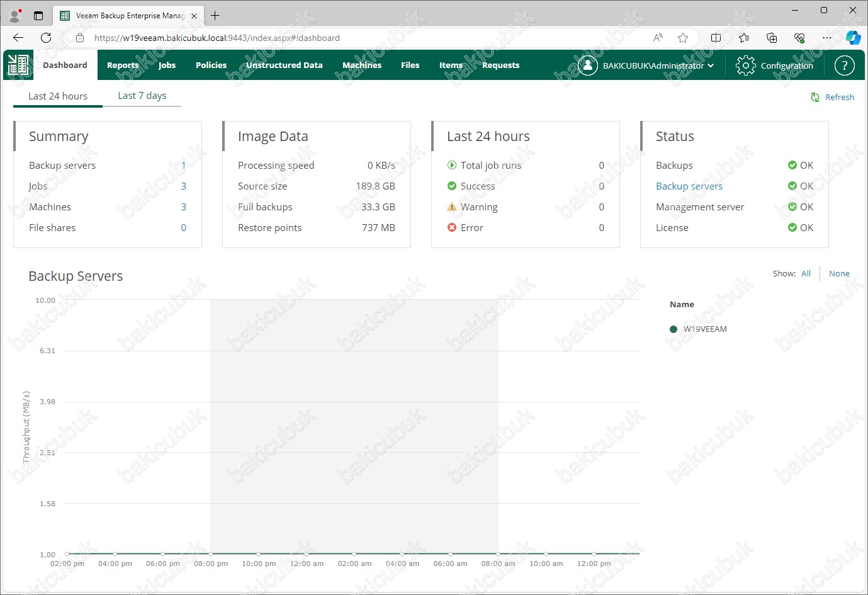Click Management server status label
Viewport: 868px width, 595px height.
point(700,207)
